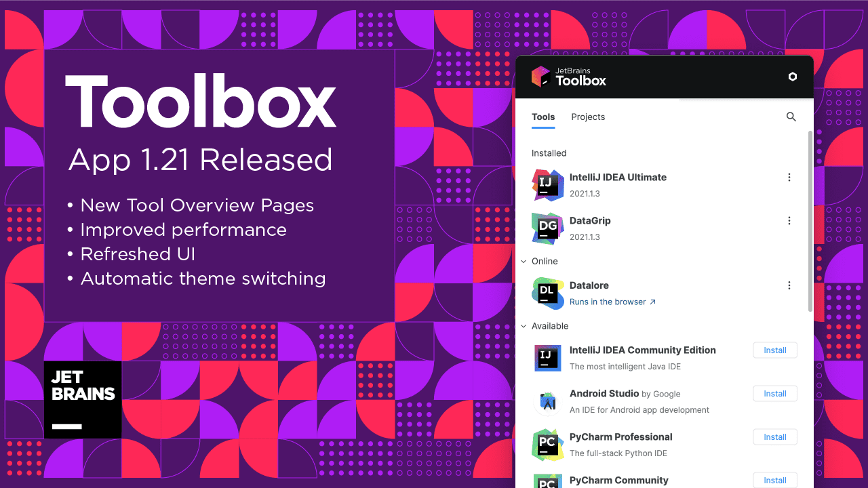Click 'PyCharm Community' name text
Image resolution: width=868 pixels, height=488 pixels.
point(619,481)
